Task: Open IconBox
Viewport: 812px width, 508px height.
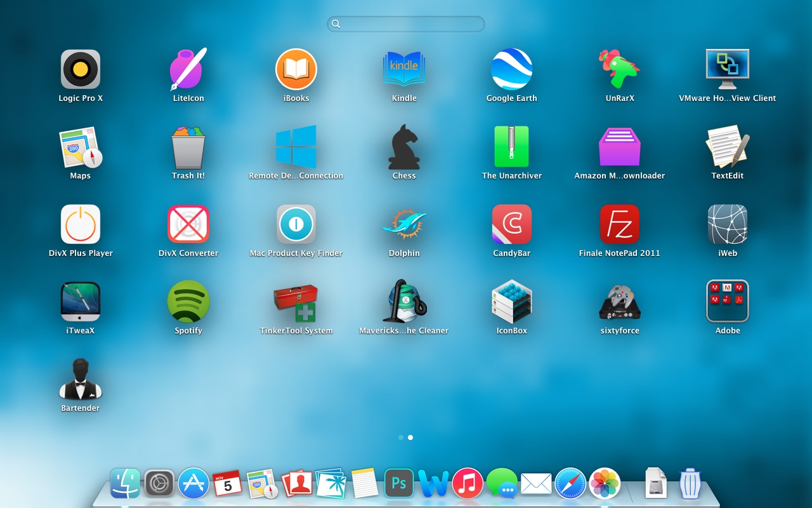Action: pos(512,302)
